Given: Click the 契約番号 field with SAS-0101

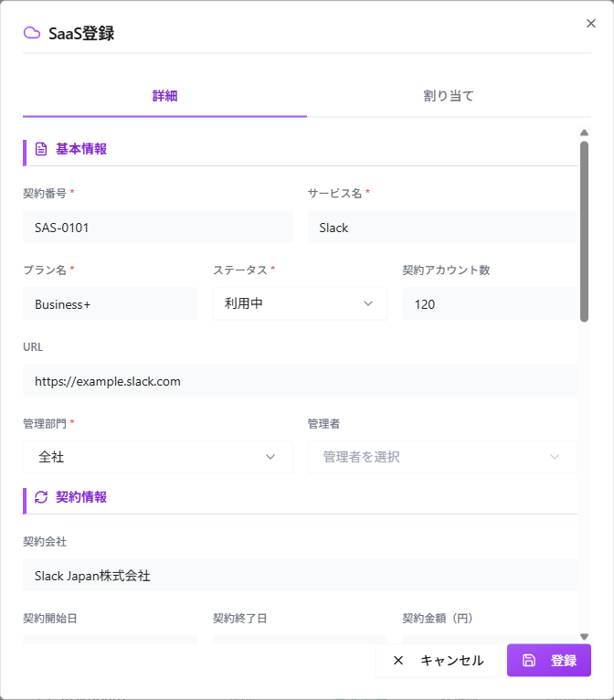Looking at the screenshot, I should point(158,228).
